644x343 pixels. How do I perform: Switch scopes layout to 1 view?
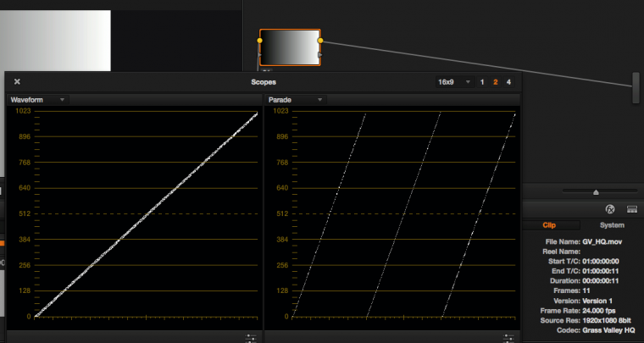[482, 82]
